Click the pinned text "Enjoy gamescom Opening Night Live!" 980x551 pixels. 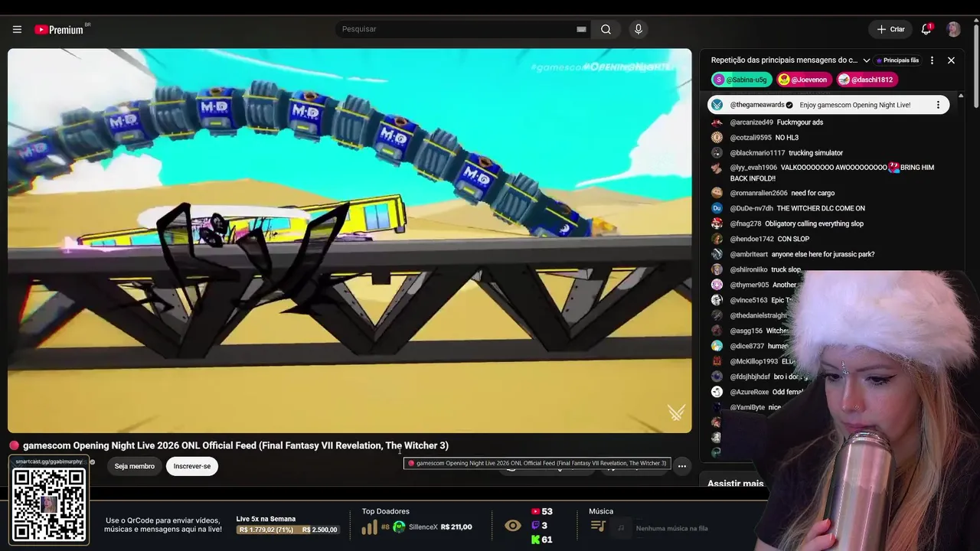(854, 105)
